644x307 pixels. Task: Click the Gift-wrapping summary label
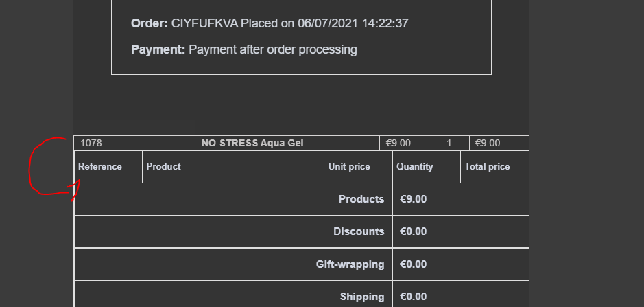click(350, 264)
